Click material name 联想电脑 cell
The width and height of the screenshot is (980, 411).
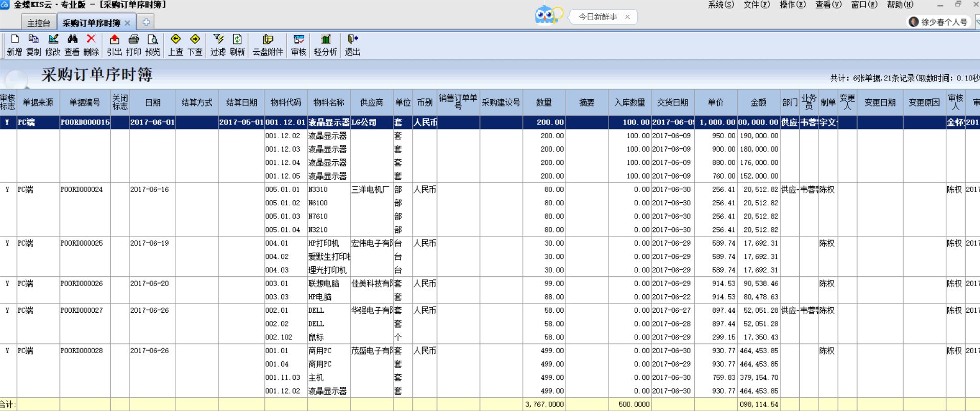point(329,284)
